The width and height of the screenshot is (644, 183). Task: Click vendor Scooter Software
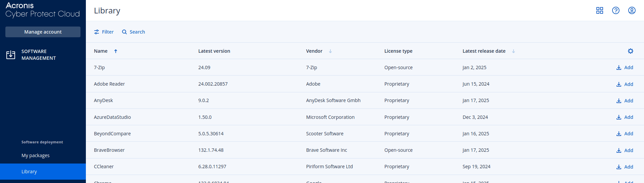tap(325, 134)
